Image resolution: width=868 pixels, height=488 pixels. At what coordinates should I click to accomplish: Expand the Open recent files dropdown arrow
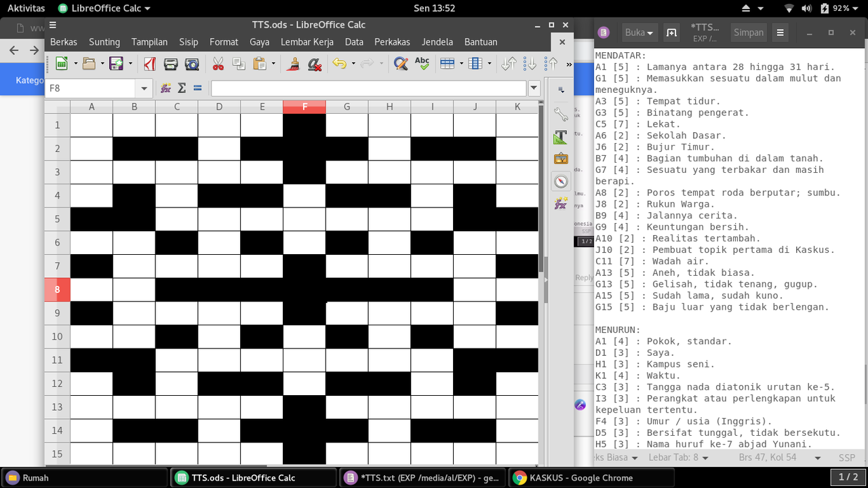pyautogui.click(x=102, y=64)
